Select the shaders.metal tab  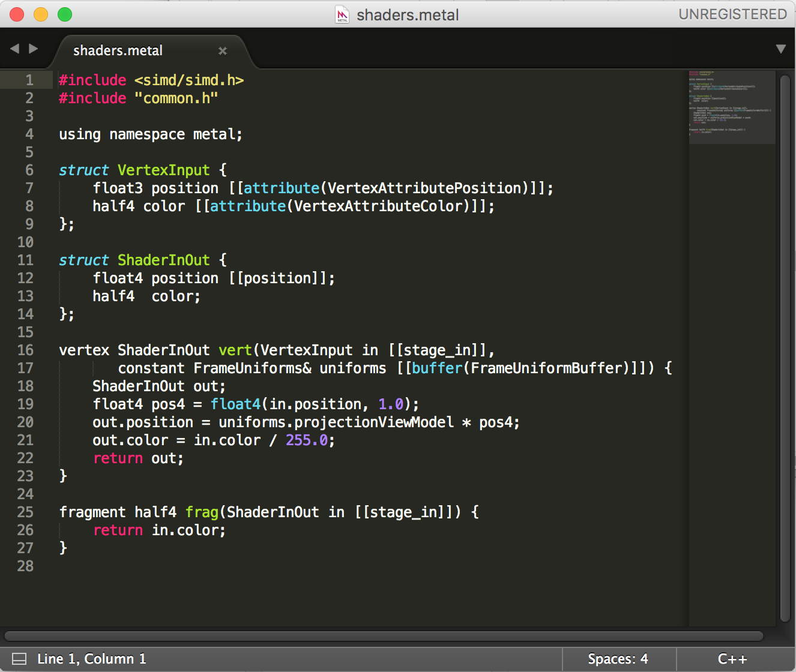click(x=118, y=51)
